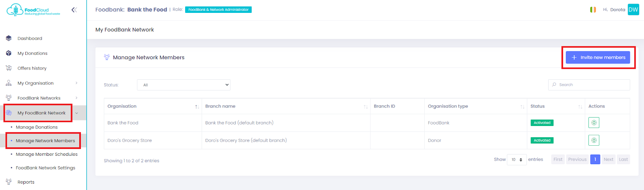Image resolution: width=644 pixels, height=190 pixels.
Task: Click the Offers history cart icon
Action: (8, 68)
